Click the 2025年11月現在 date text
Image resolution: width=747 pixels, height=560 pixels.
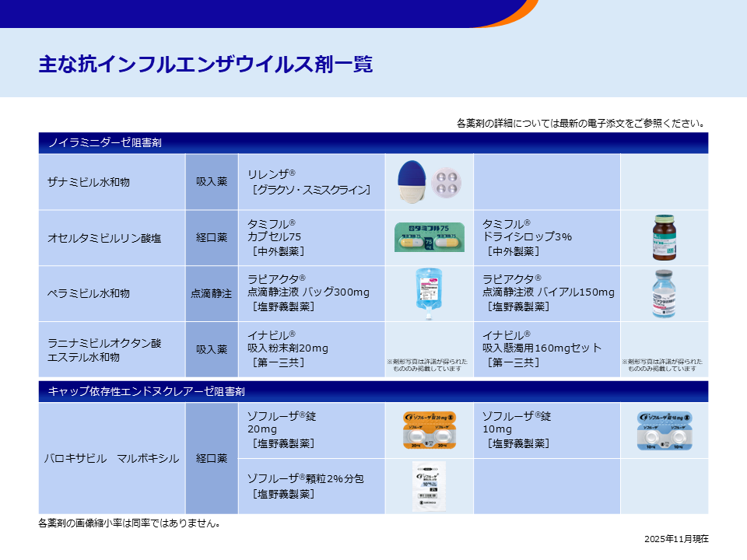click(675, 537)
